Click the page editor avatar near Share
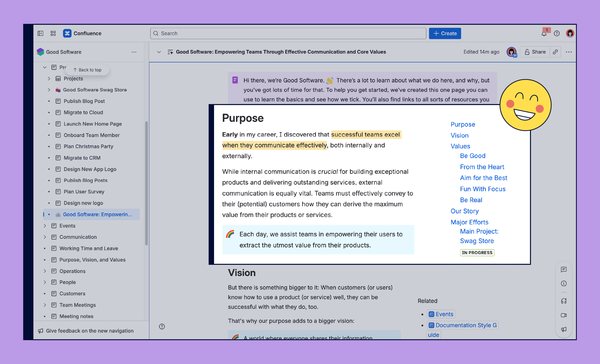Screen dimensions: 600x364 511,52
